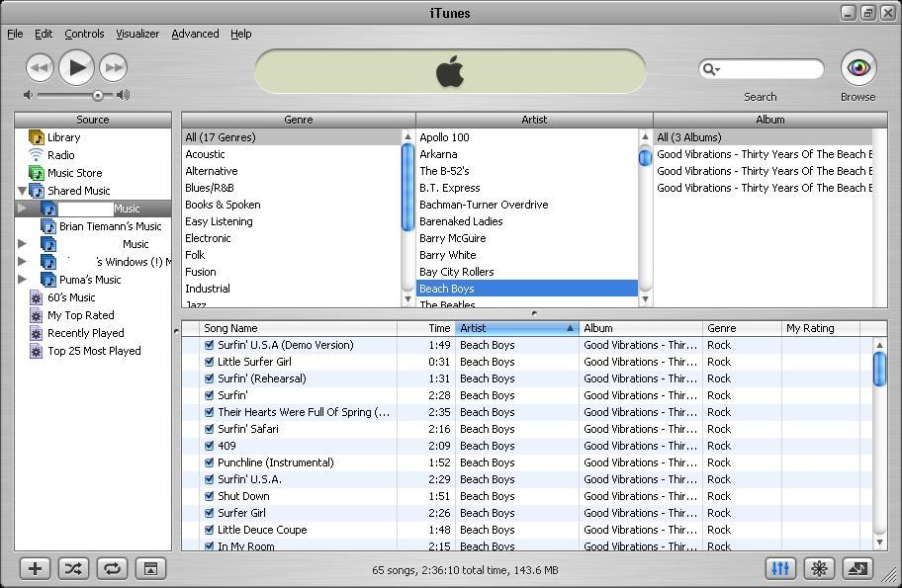Image resolution: width=902 pixels, height=588 pixels.
Task: Click the magnifying glass search icon
Action: click(709, 69)
